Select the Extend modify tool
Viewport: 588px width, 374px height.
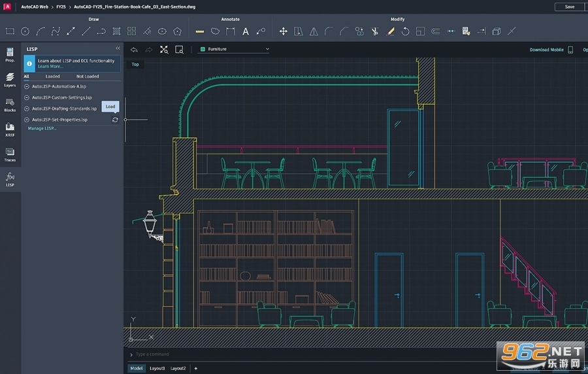(482, 31)
